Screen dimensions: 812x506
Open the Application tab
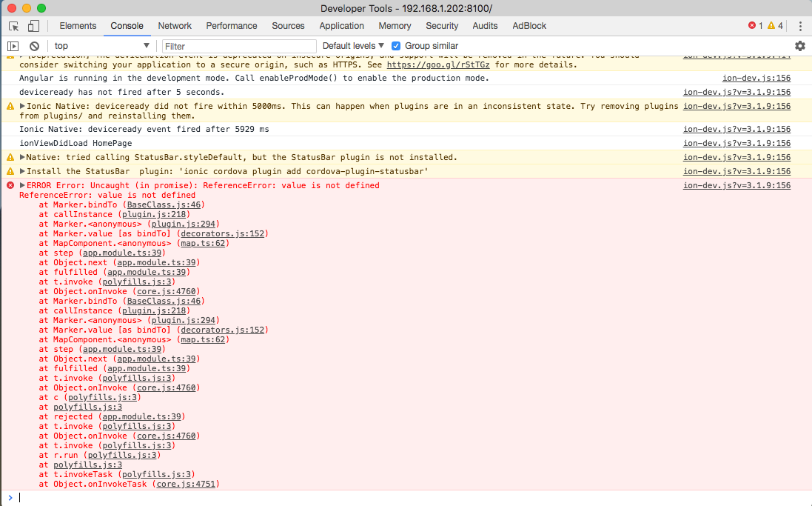click(341, 25)
